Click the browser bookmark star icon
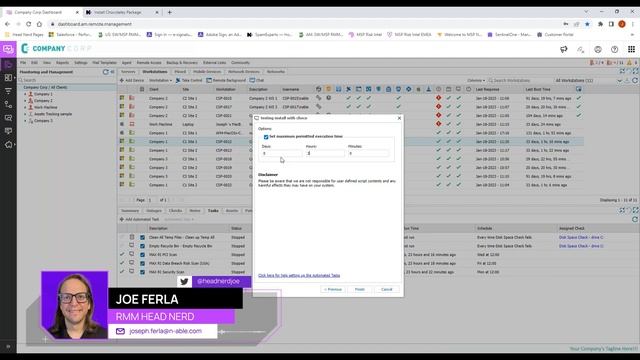 click(587, 24)
